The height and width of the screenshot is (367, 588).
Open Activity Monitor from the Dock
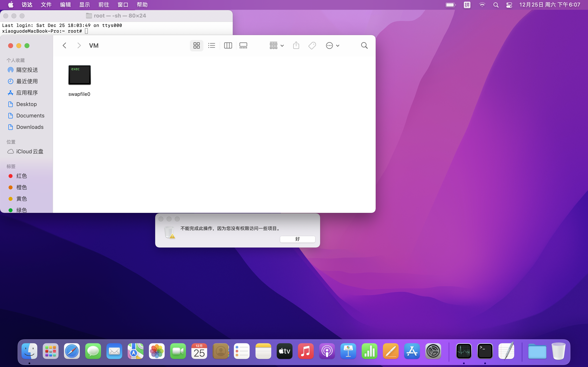(x=464, y=351)
